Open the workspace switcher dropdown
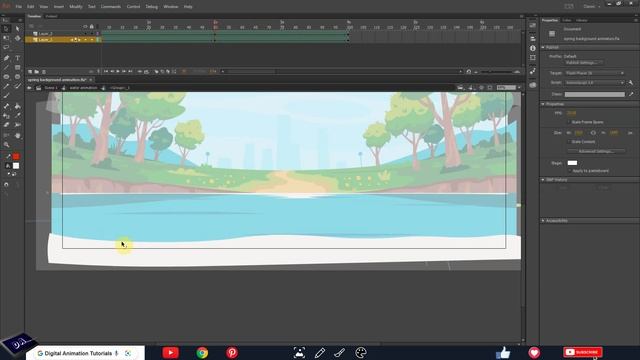Viewport: 640px width, 360px height. click(x=591, y=7)
